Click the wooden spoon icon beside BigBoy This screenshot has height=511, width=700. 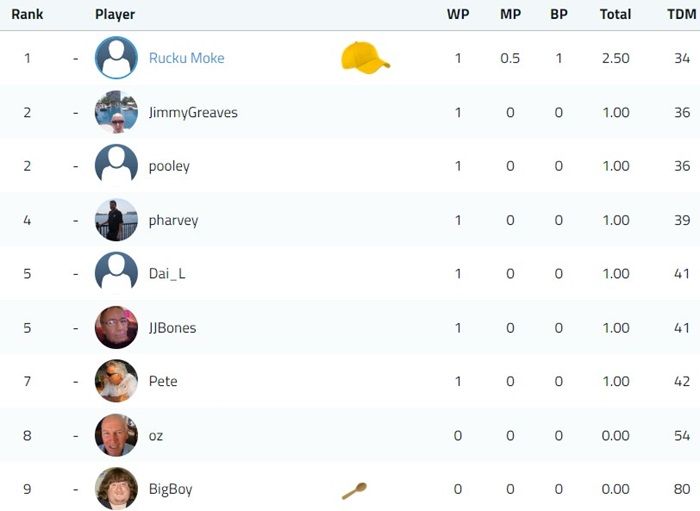(x=354, y=490)
